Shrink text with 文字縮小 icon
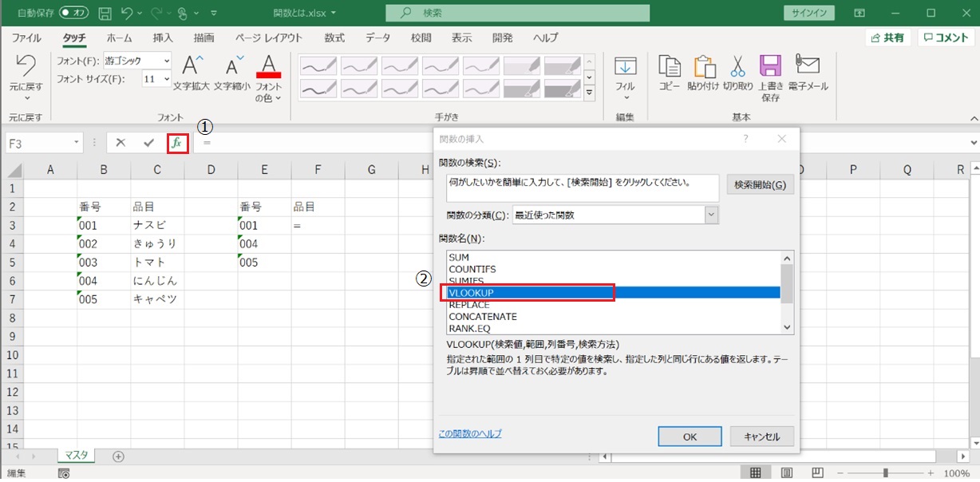This screenshot has width=980, height=482. coord(232,67)
